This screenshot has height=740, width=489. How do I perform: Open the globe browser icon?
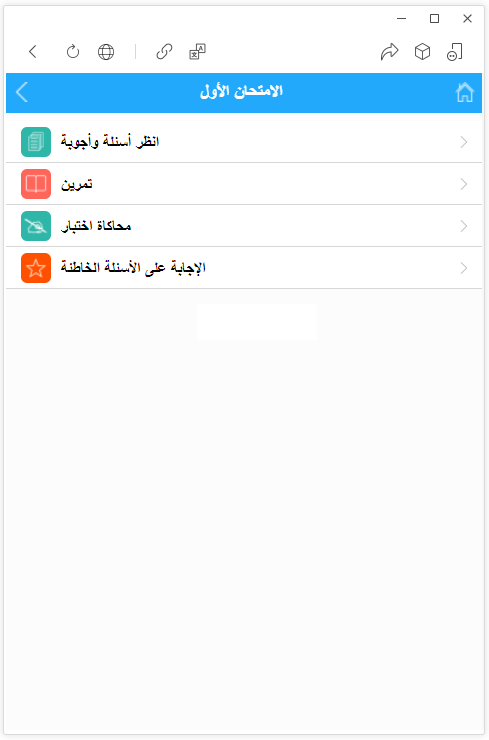coord(106,51)
